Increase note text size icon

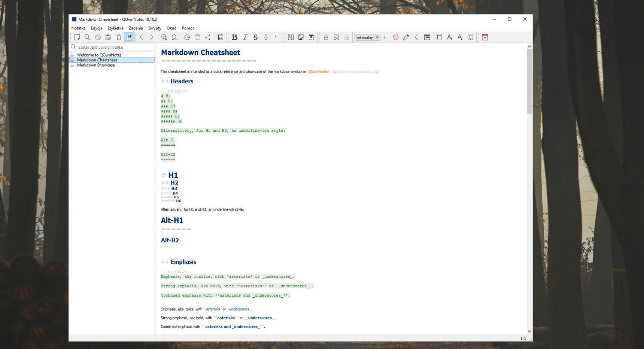(x=450, y=37)
